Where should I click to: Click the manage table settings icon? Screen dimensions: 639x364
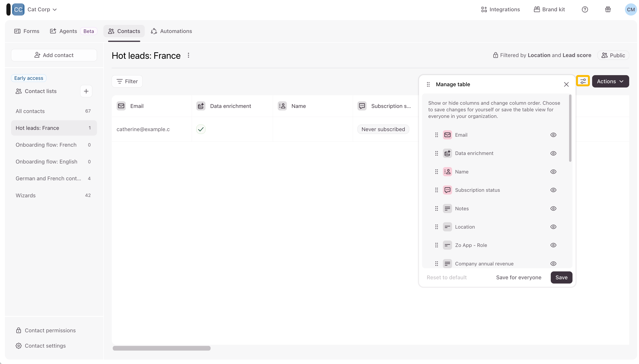click(x=583, y=81)
